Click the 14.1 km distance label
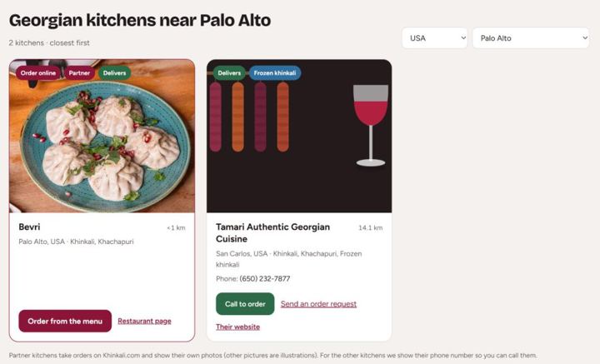600x364 pixels. click(370, 227)
